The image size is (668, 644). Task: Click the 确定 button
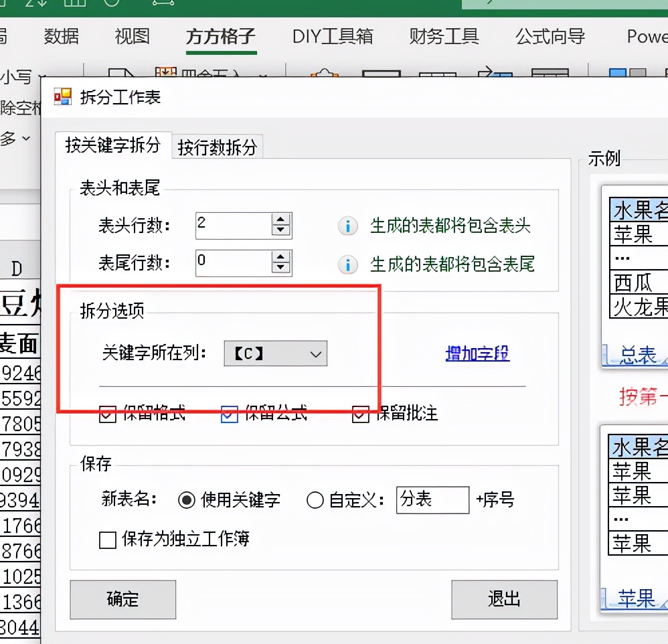coord(122,599)
